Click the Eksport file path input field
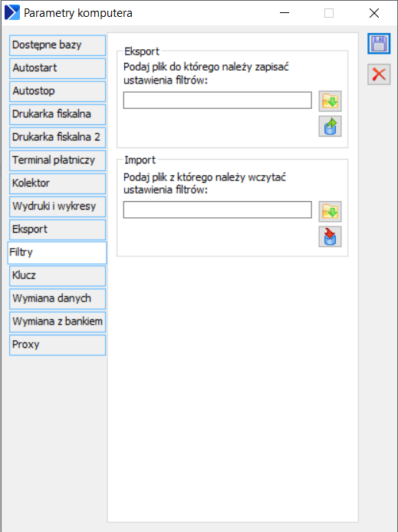The image size is (398, 532). (x=217, y=100)
